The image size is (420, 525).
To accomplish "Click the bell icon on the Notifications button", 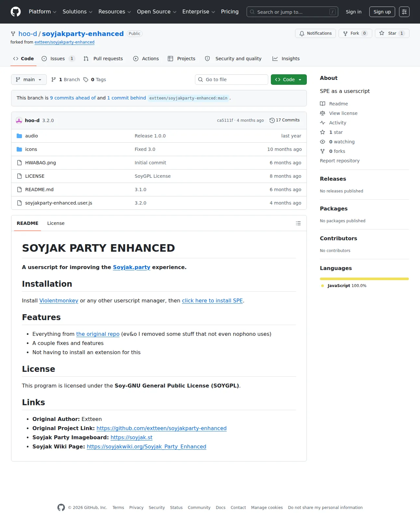I will [302, 33].
